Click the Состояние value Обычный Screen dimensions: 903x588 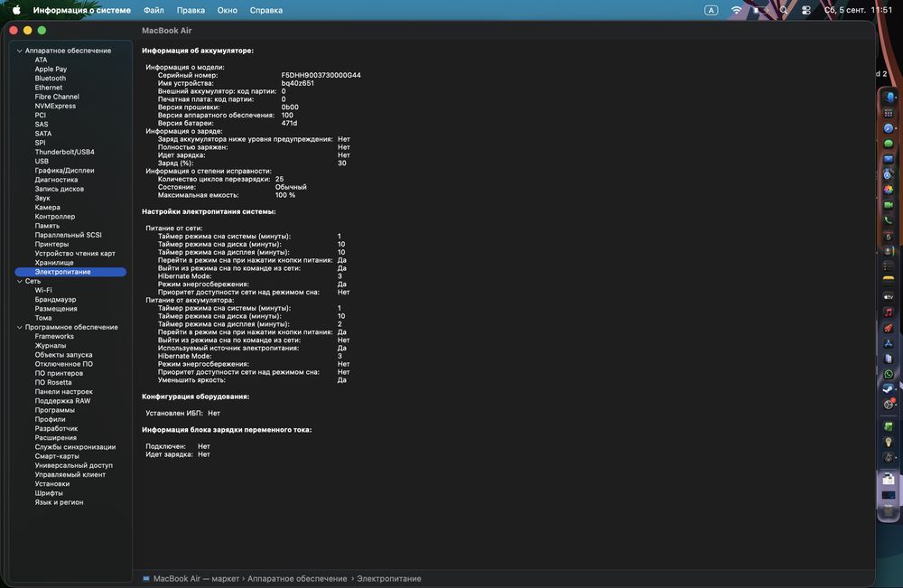pyautogui.click(x=291, y=187)
